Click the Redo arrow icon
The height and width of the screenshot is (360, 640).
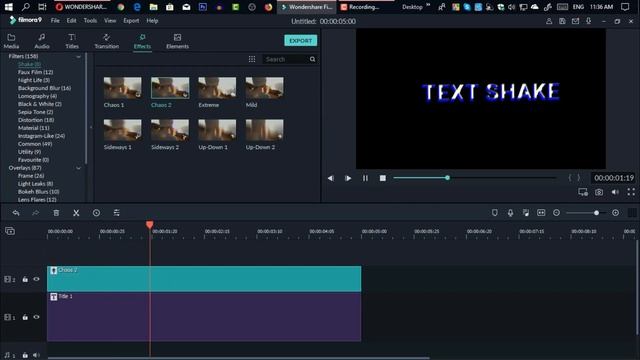pyautogui.click(x=36, y=213)
